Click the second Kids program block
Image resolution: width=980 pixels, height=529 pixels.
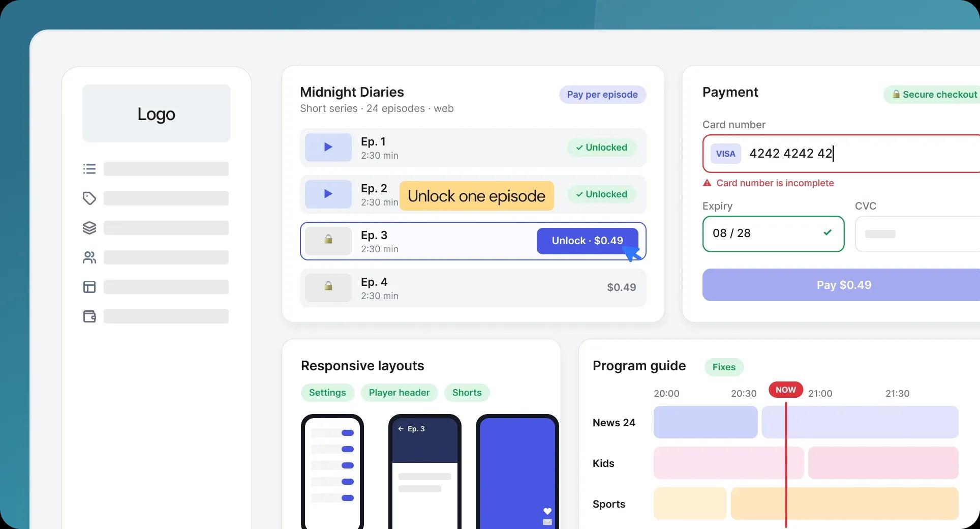point(883,463)
